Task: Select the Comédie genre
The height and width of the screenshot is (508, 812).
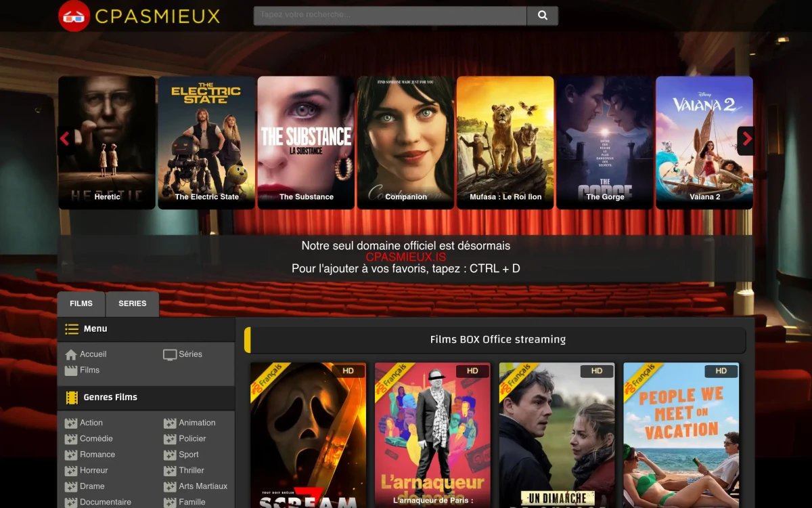Action: (97, 439)
